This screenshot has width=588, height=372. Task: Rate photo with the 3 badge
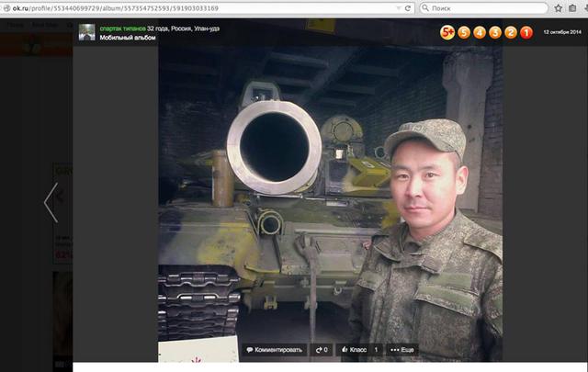click(495, 33)
